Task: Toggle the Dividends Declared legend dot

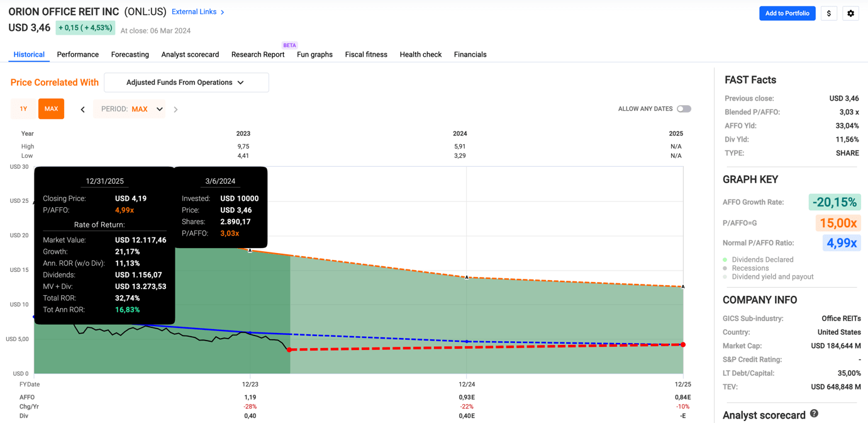Action: point(725,259)
